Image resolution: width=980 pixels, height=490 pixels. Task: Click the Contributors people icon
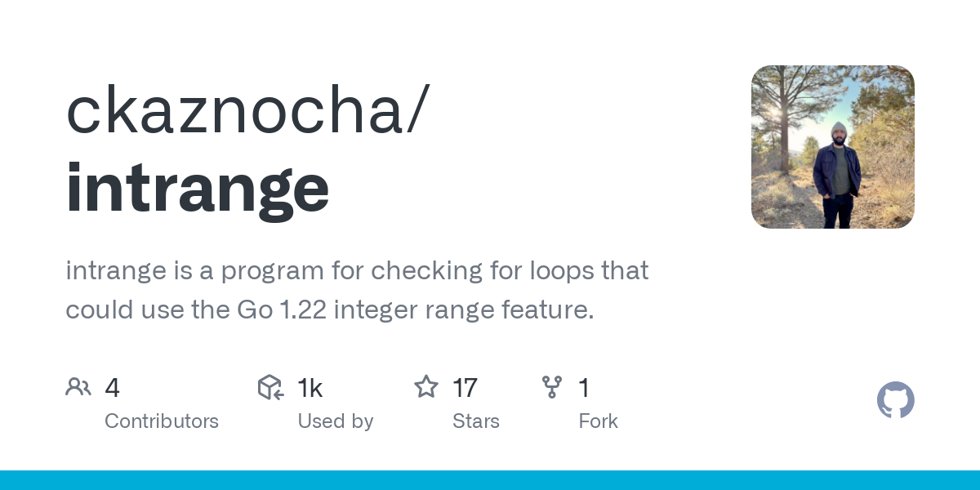pyautogui.click(x=78, y=387)
